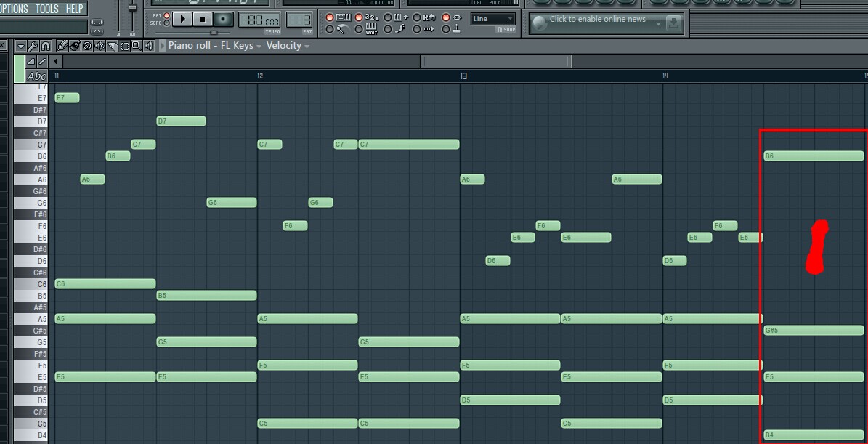Click the tempo display showing 80.000
Viewport: 868px width, 444px height.
point(259,20)
